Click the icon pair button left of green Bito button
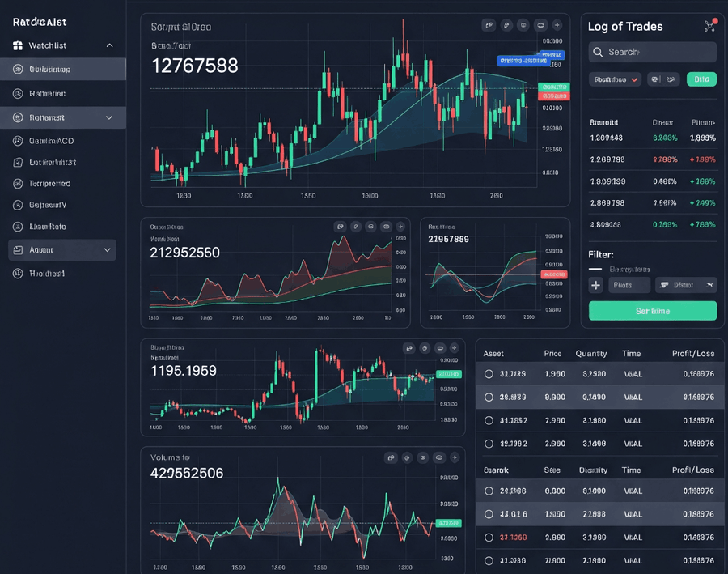 [663, 79]
